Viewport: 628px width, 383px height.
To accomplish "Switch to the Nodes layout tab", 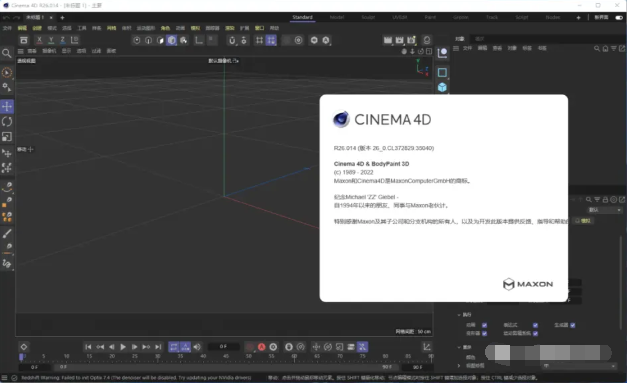I will coord(553,17).
